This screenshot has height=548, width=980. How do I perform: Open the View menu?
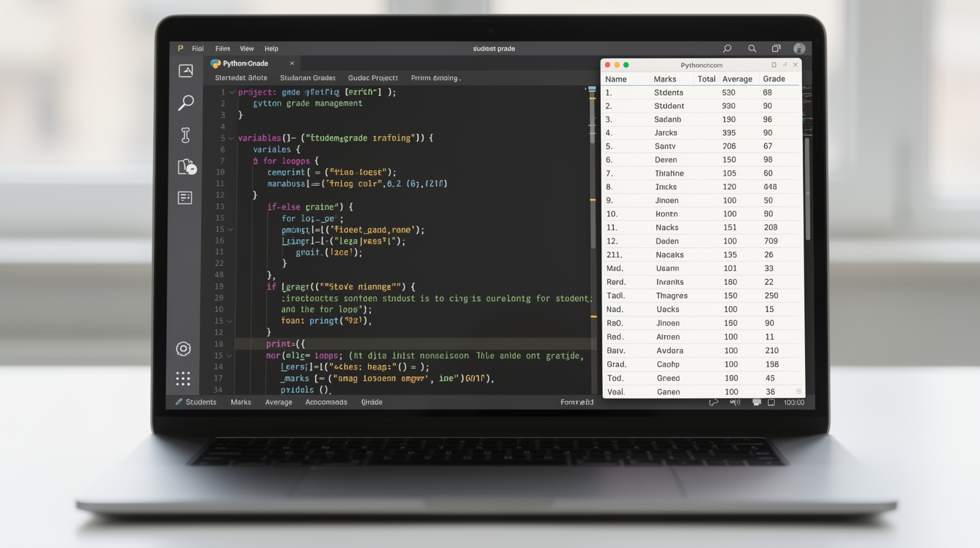click(x=247, y=49)
